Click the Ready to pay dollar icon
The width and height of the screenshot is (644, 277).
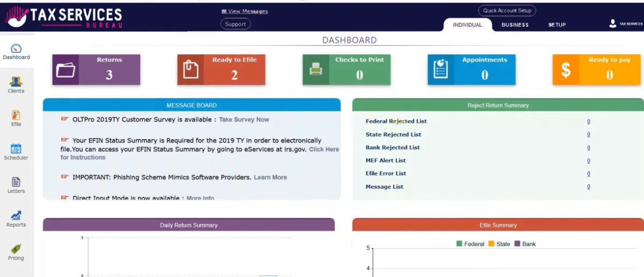pyautogui.click(x=566, y=70)
